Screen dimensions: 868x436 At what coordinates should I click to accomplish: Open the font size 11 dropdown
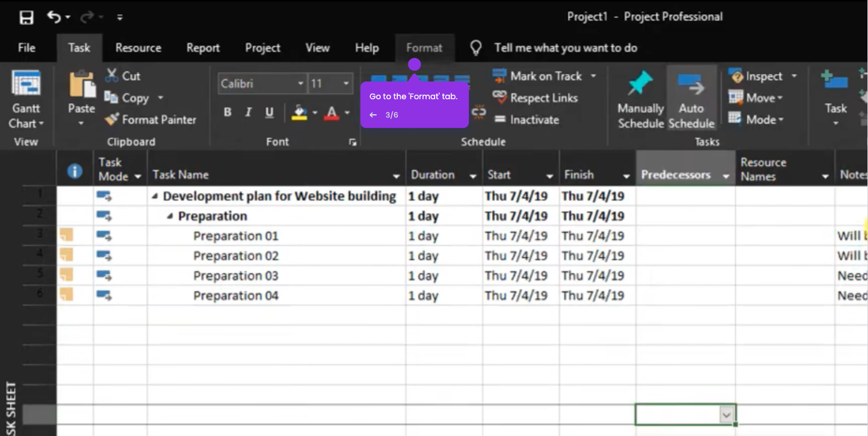(346, 84)
